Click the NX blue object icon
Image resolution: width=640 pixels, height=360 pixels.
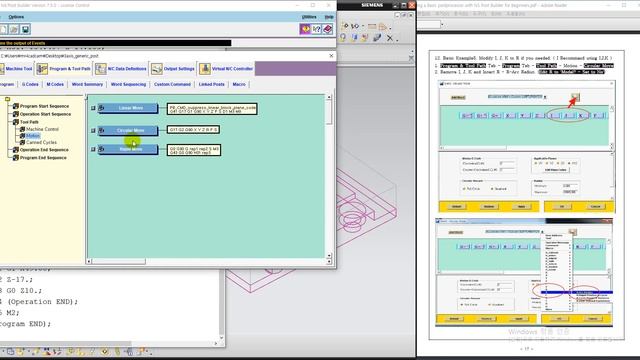pos(354,38)
